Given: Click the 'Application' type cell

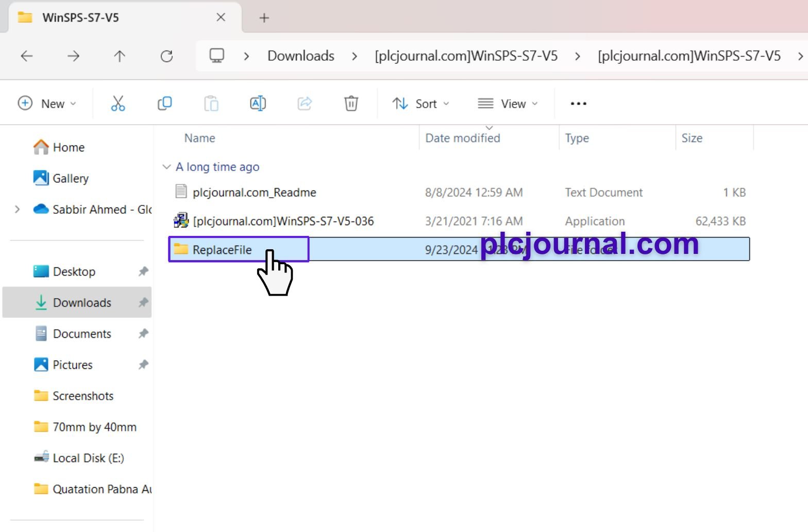Looking at the screenshot, I should tap(595, 221).
